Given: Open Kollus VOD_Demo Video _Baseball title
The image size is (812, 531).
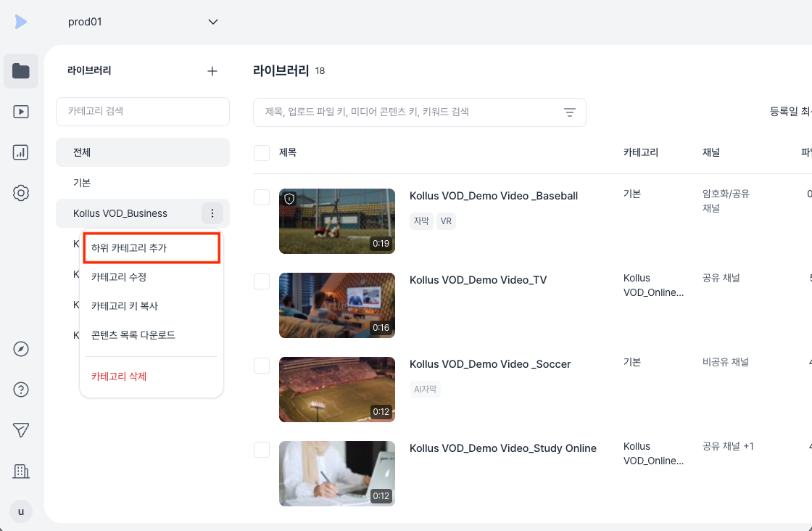Looking at the screenshot, I should click(x=494, y=196).
